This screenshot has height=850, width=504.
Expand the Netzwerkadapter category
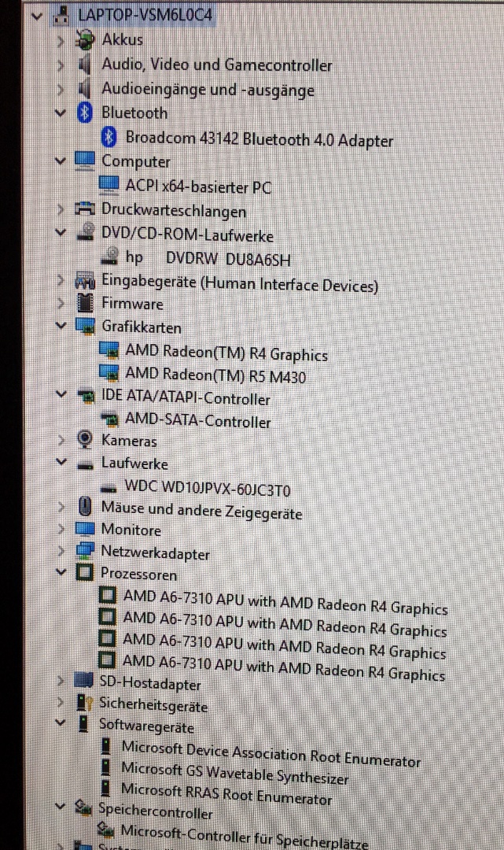pos(61,551)
